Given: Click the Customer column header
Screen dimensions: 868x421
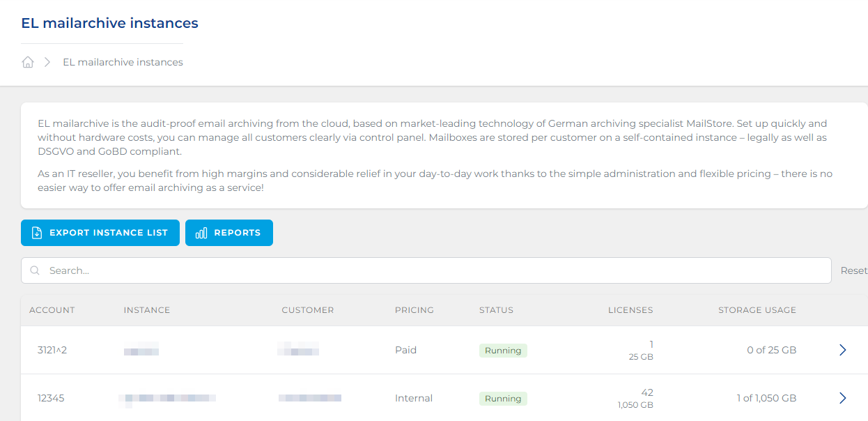Looking at the screenshot, I should click(x=307, y=310).
